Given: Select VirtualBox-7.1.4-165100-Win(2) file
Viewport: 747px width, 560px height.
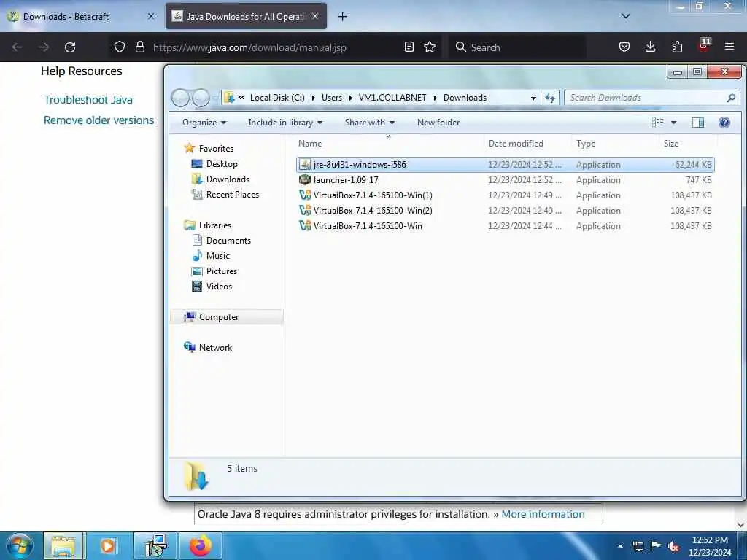Looking at the screenshot, I should pos(506,211).
